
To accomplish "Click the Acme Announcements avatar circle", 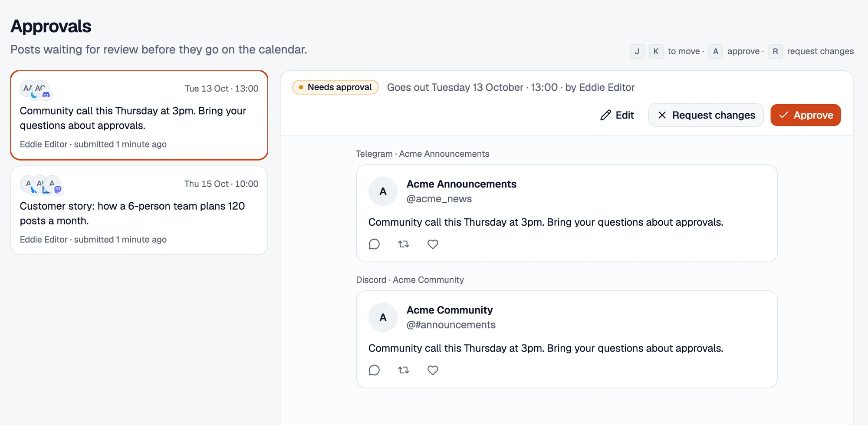I will [x=383, y=191].
